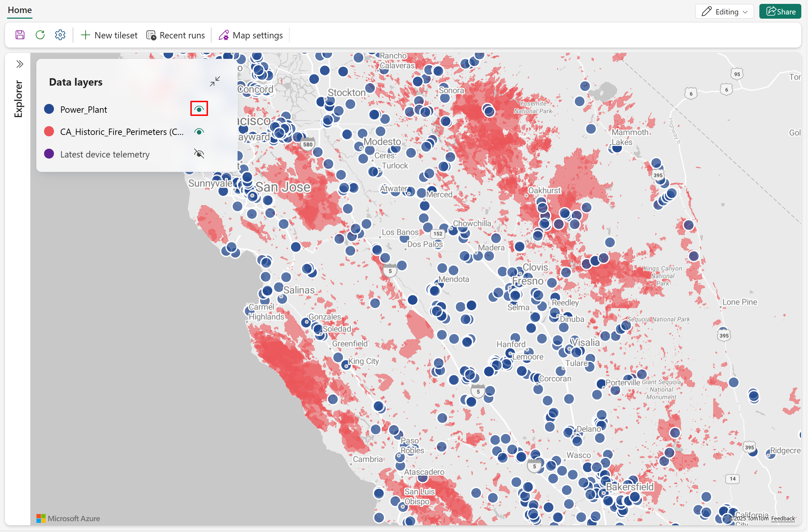Open the Feedback link
This screenshot has width=808, height=532.
[x=783, y=519]
